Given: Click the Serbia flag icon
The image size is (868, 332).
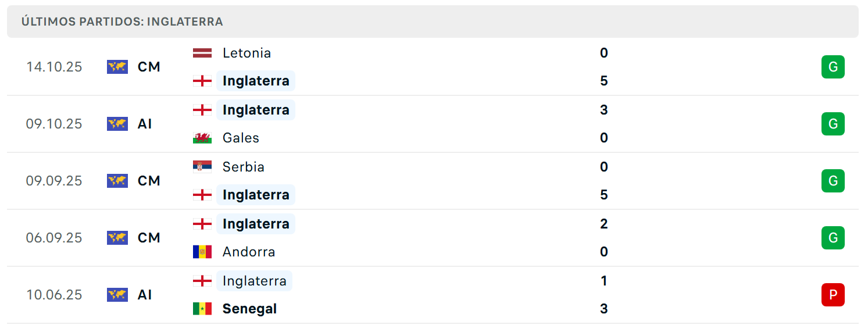Looking at the screenshot, I should coord(202,167).
